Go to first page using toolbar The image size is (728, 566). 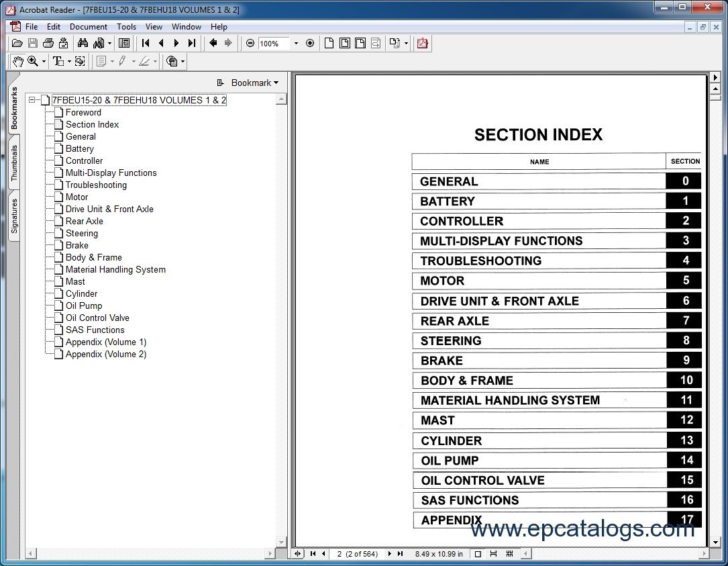coord(146,43)
